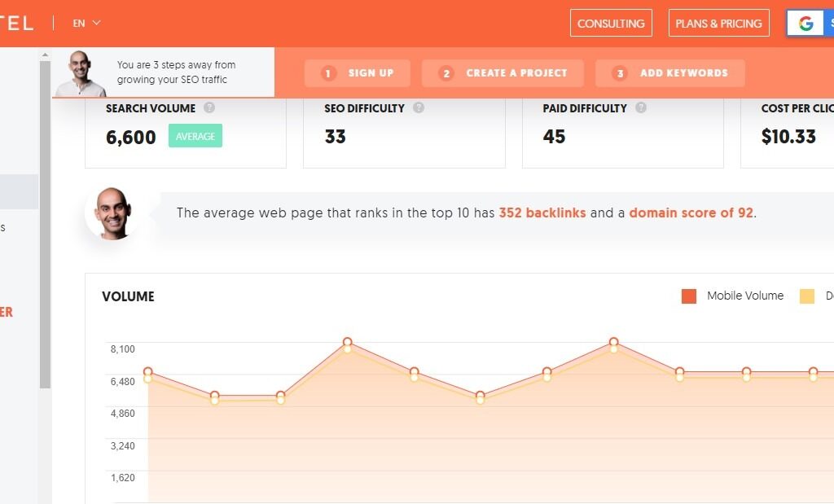Click the CREATE A PROJECT step button

pyautogui.click(x=502, y=72)
